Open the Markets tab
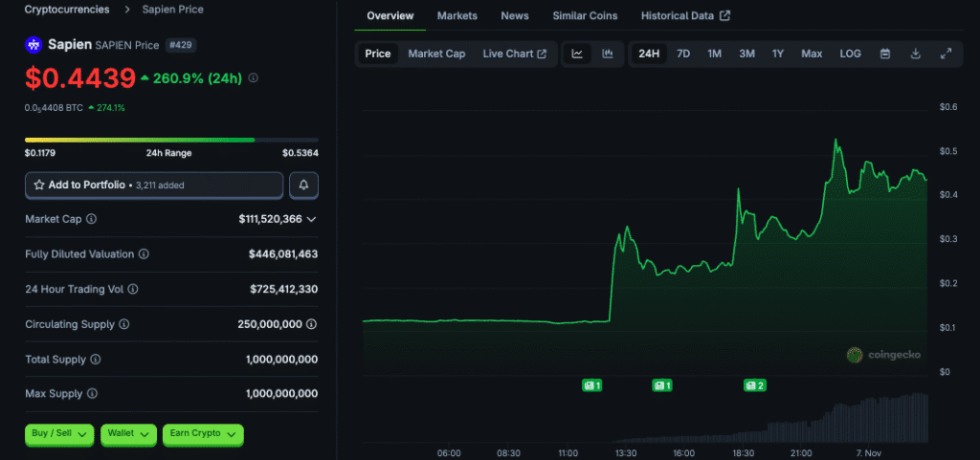Viewport: 980px width, 460px height. [x=457, y=16]
